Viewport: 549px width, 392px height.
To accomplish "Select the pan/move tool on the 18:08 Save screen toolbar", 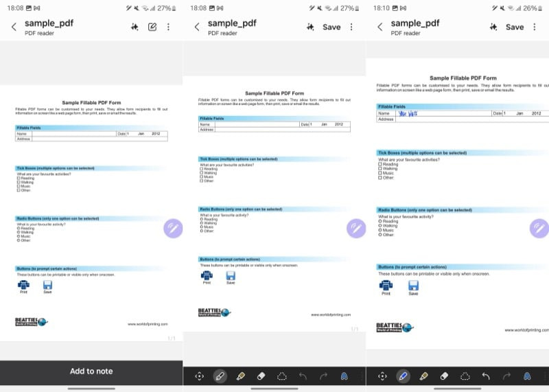I will point(200,376).
